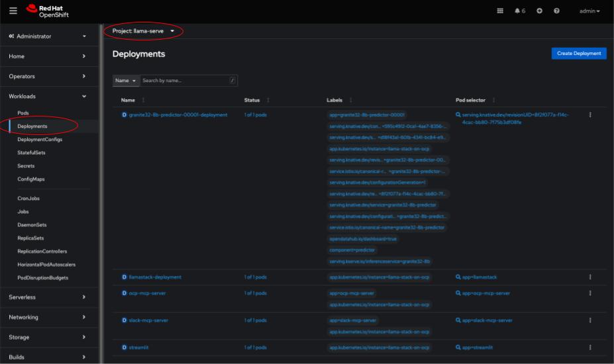Expand the Operators navigation section
Image resolution: width=614 pixels, height=364 pixels.
48,76
